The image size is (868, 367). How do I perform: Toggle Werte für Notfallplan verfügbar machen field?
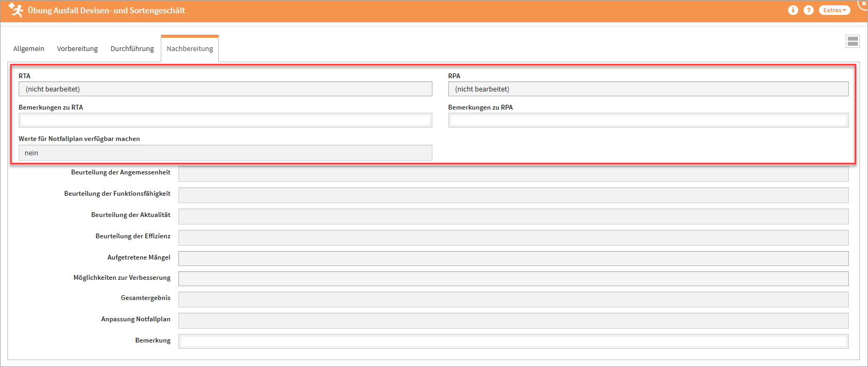225,153
